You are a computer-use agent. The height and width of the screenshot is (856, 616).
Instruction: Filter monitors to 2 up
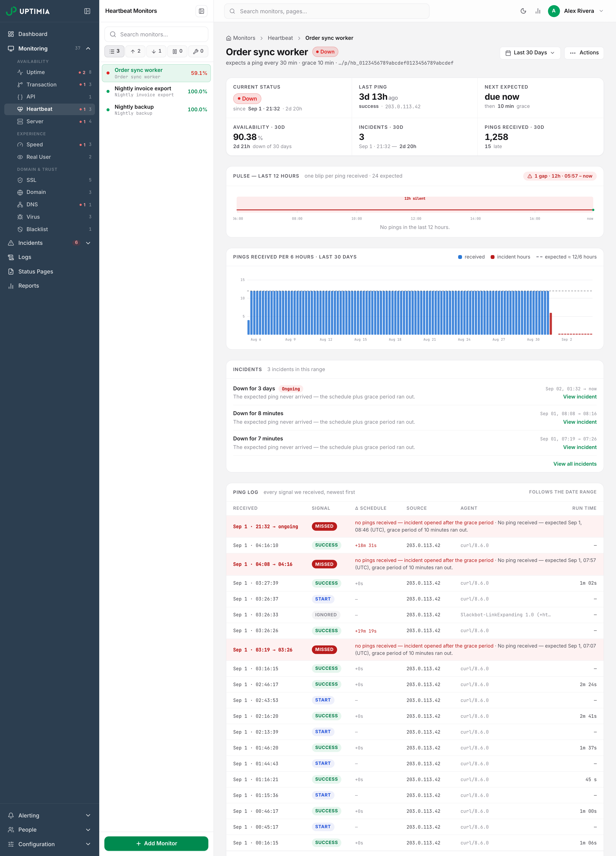(x=135, y=51)
